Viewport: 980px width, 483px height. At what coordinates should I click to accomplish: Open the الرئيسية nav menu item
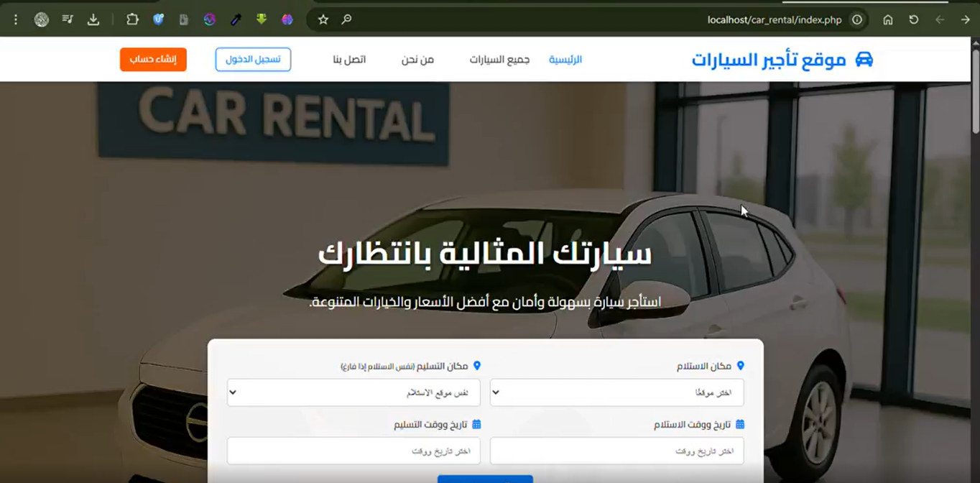[x=565, y=60]
